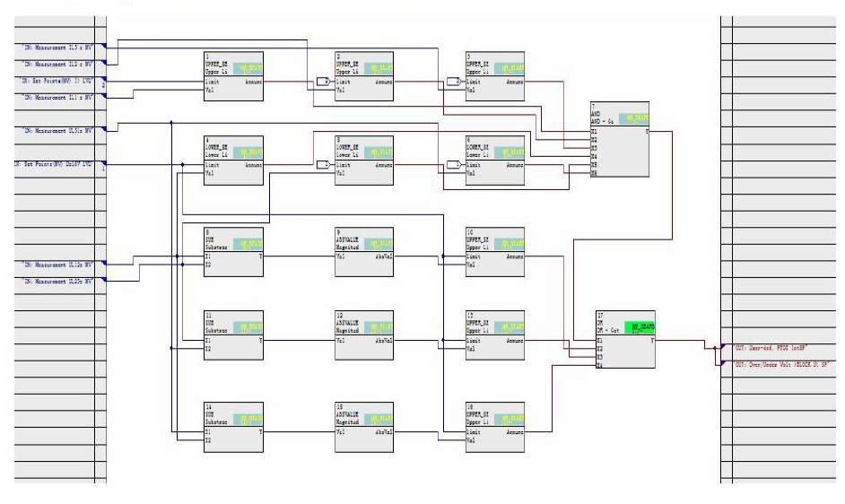Click Y output pin of OR block 17
The image size is (845, 504).
tap(653, 341)
